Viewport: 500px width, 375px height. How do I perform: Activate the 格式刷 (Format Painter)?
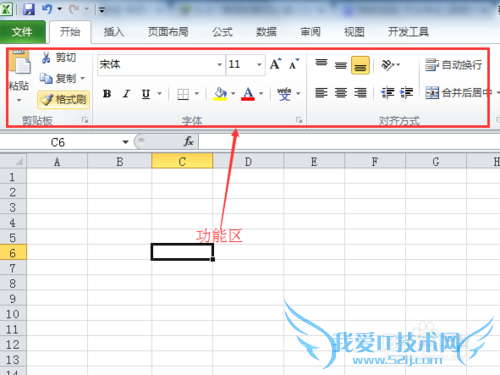point(64,100)
